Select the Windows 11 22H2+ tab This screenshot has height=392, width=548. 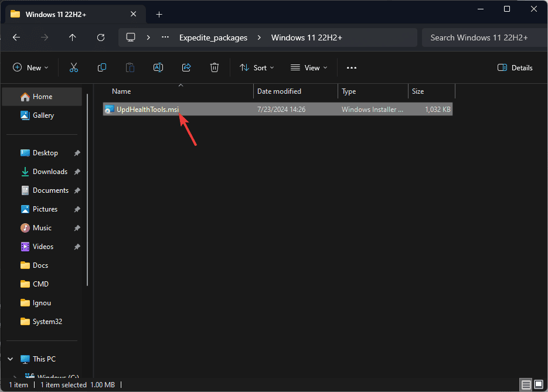pos(75,14)
